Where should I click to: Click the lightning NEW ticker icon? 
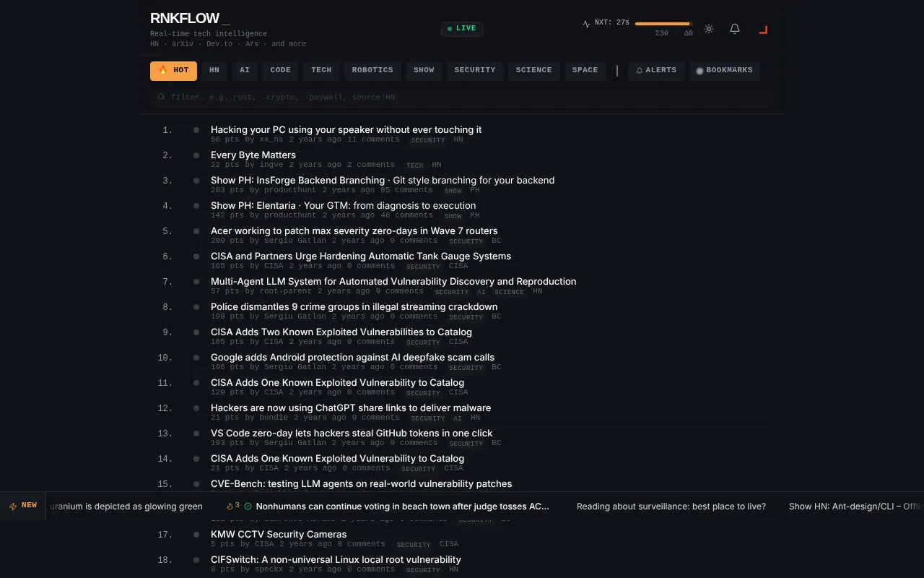tap(13, 506)
